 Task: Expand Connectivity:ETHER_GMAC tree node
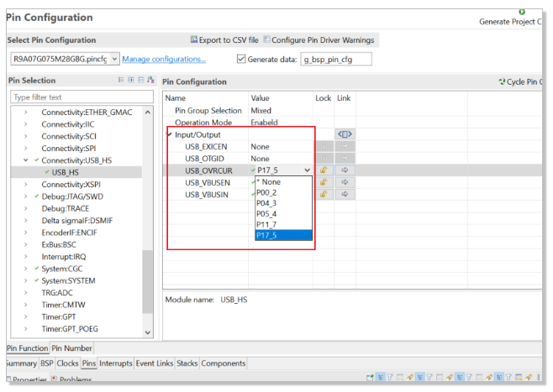coord(25,112)
